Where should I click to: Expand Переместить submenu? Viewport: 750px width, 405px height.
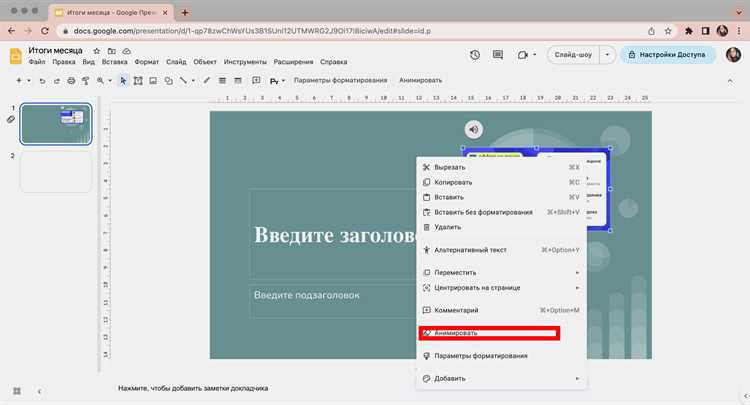coord(501,272)
